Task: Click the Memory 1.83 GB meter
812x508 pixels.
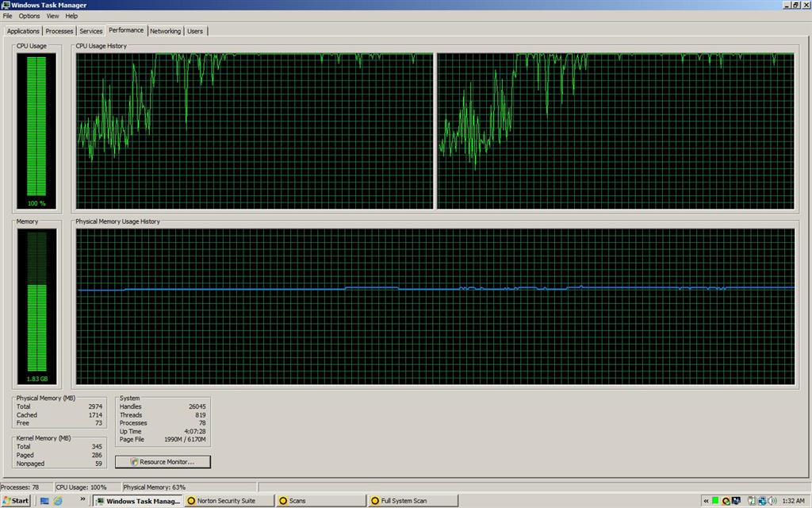Action: 36,306
